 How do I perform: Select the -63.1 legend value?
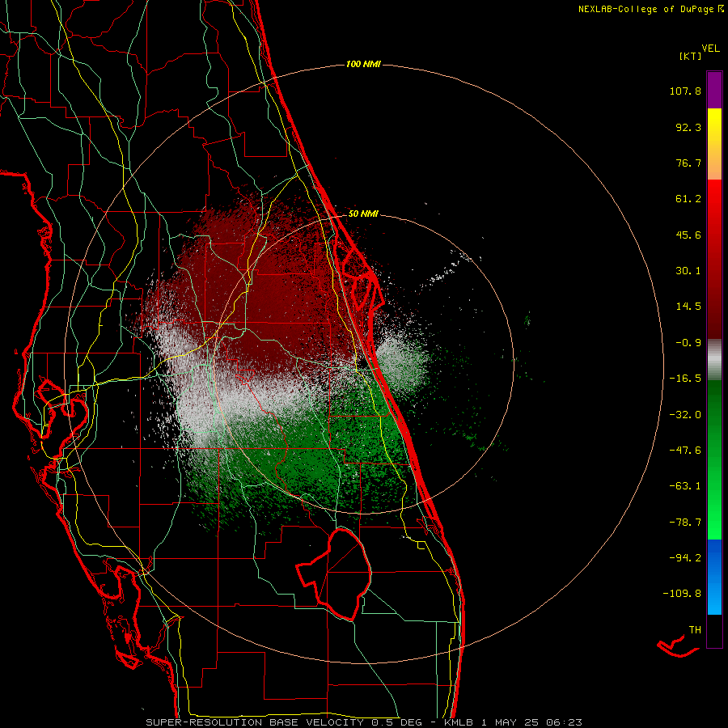[x=685, y=486]
